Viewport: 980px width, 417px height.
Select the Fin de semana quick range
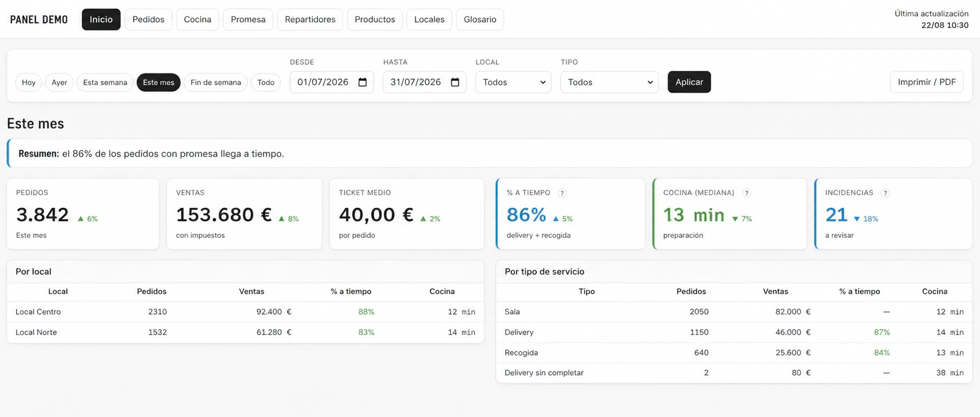click(x=216, y=82)
